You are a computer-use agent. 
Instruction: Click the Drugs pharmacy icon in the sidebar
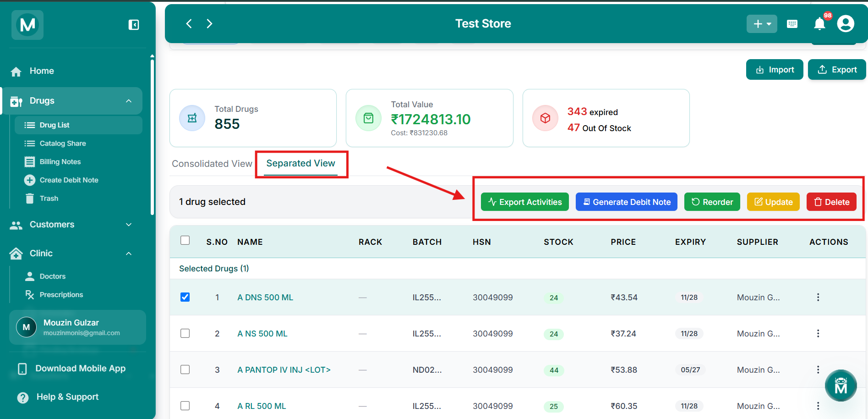click(16, 101)
